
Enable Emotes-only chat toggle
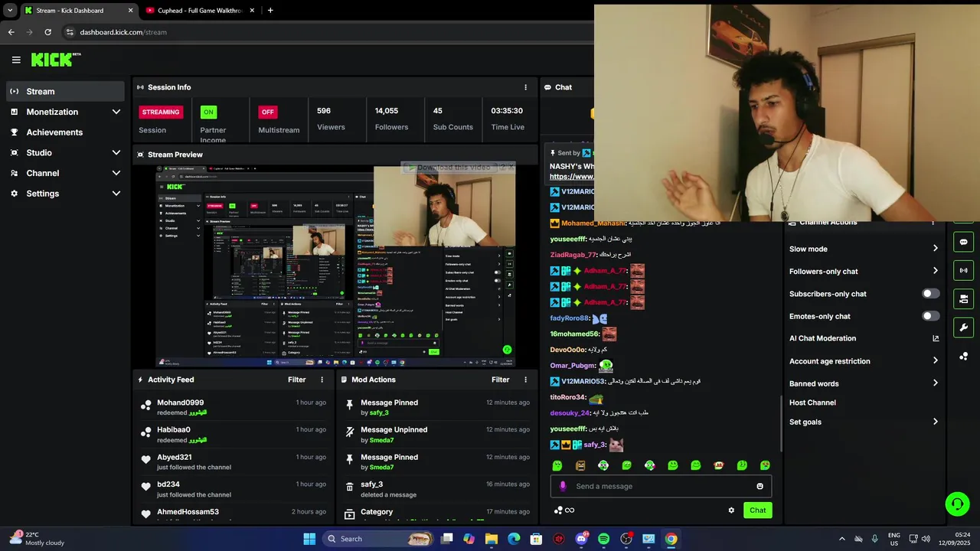(930, 316)
